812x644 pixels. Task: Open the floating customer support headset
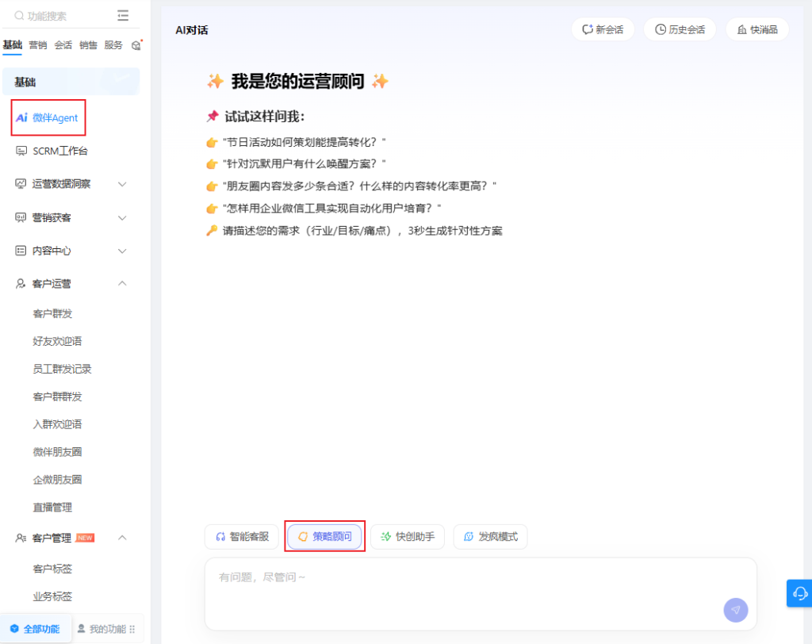(799, 593)
